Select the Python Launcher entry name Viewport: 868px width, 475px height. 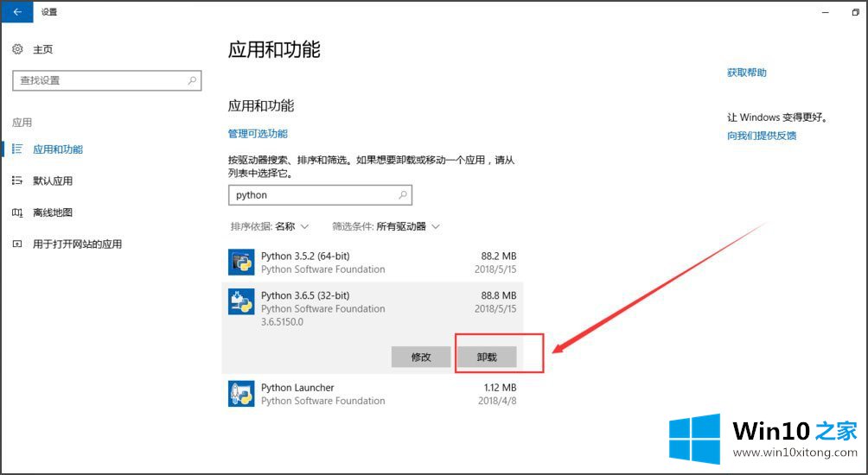pos(297,388)
